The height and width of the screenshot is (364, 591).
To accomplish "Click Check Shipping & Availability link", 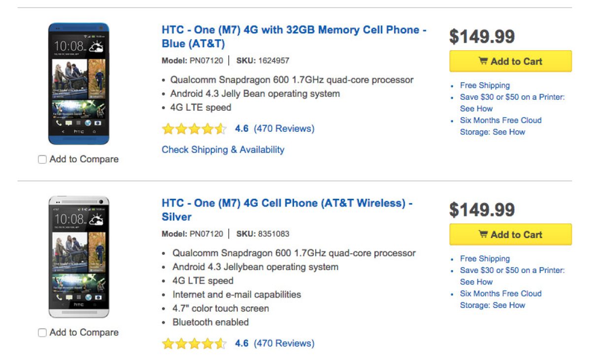I will tap(223, 150).
